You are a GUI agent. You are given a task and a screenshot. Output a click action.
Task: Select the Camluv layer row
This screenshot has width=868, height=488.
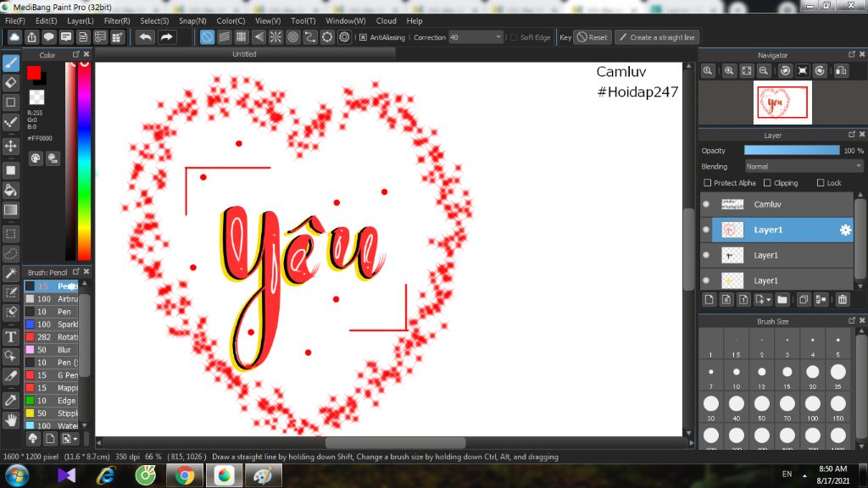click(777, 204)
